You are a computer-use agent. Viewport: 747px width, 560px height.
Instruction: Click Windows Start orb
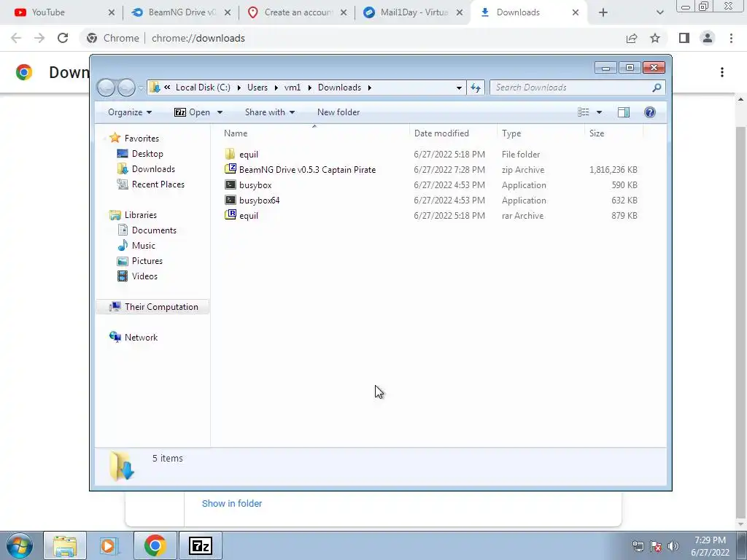(x=20, y=545)
